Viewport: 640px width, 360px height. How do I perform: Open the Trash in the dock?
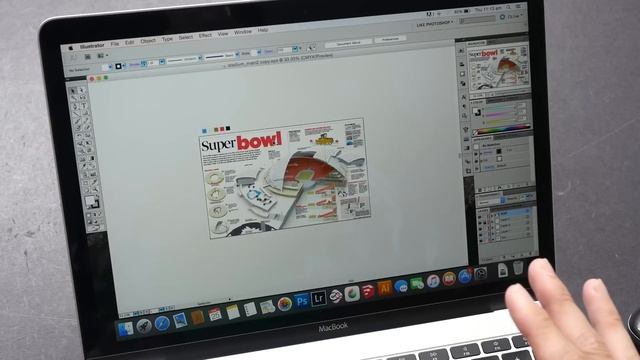(518, 268)
